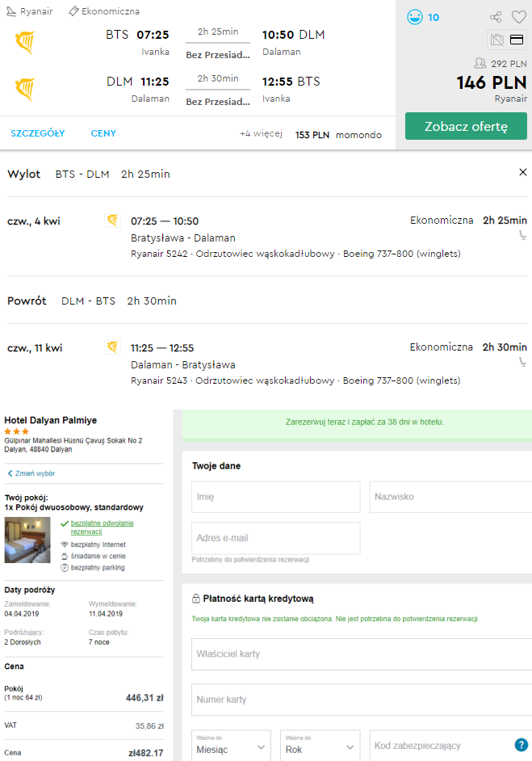
Task: Click the zł482.17 total price
Action: (146, 753)
